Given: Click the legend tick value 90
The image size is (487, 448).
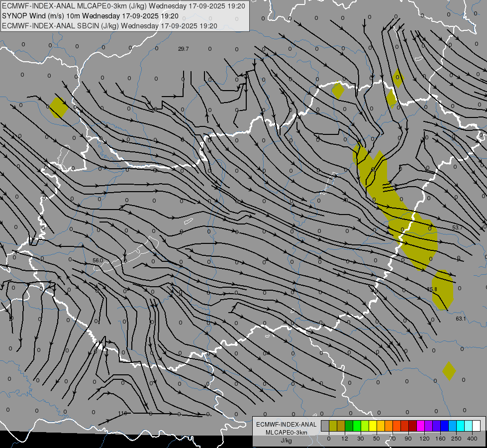Looking at the screenshot, I should point(408,439).
